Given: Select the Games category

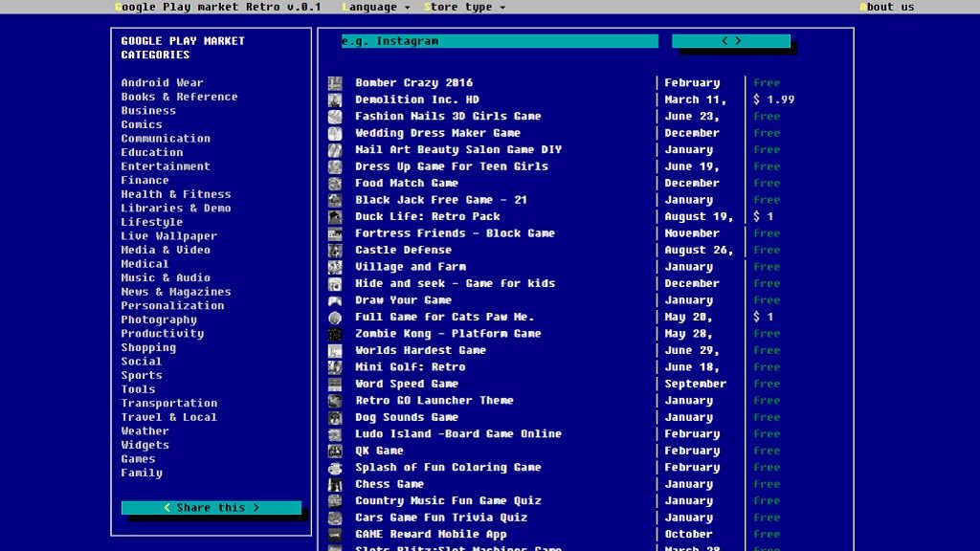Looking at the screenshot, I should [138, 459].
